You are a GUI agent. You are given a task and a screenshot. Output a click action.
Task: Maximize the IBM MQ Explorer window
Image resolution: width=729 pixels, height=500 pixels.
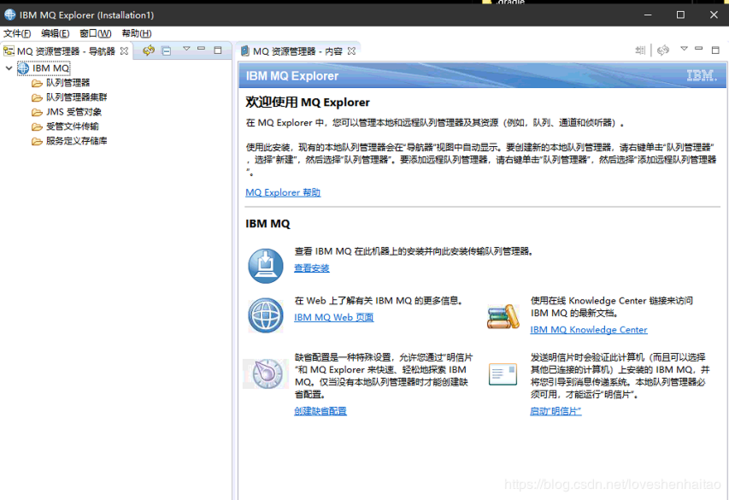click(681, 15)
